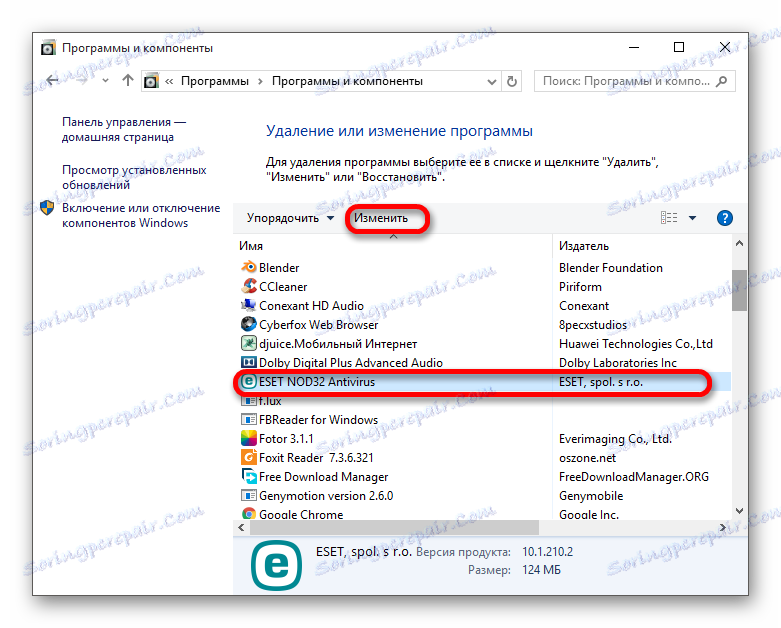This screenshot has width=781, height=628.
Task: Click the Blender Foundation publisher cell
Action: [611, 267]
